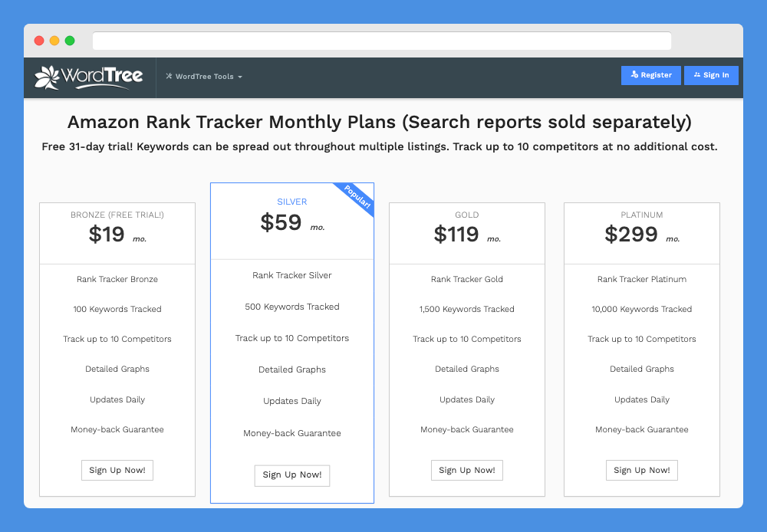
Task: Click the $19 price
Action: pos(107,235)
